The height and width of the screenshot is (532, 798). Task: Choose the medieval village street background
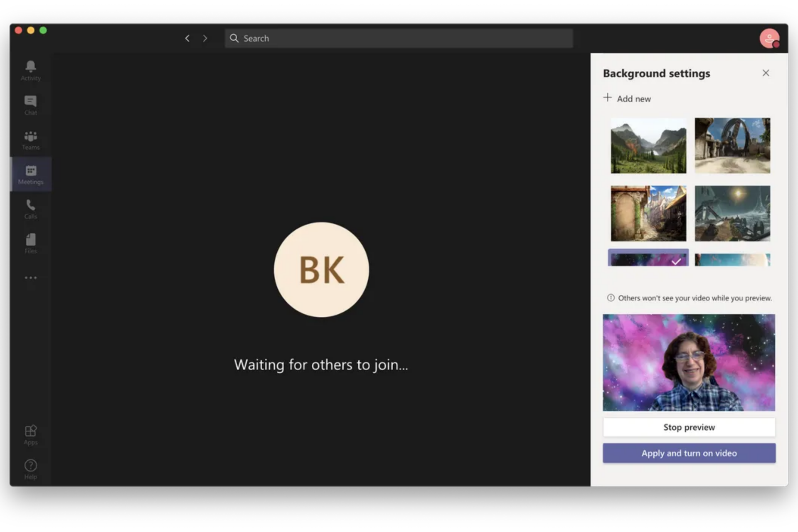pos(648,213)
